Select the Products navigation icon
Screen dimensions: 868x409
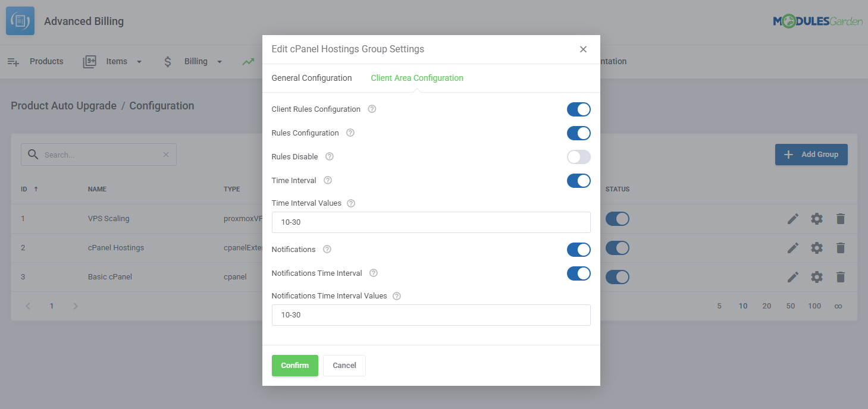point(14,61)
